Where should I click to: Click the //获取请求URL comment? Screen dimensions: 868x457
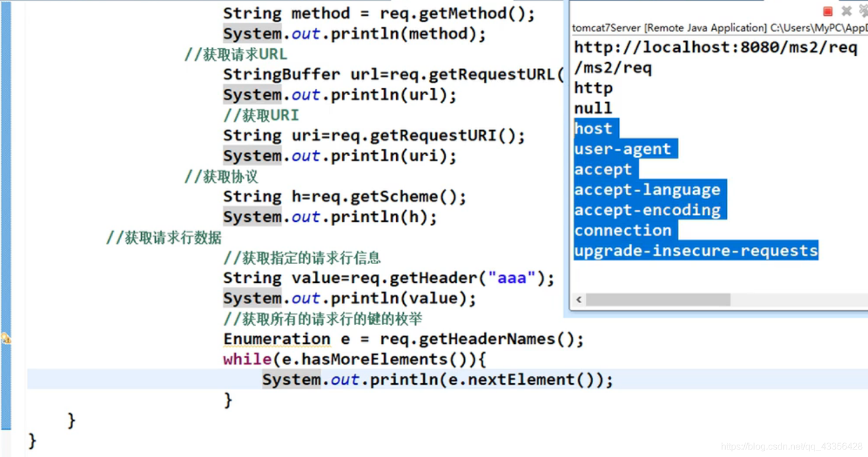(x=236, y=55)
